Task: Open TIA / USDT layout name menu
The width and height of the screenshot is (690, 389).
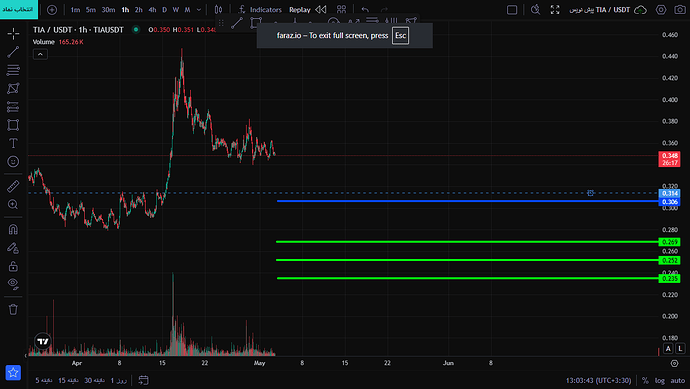Action: tap(599, 10)
